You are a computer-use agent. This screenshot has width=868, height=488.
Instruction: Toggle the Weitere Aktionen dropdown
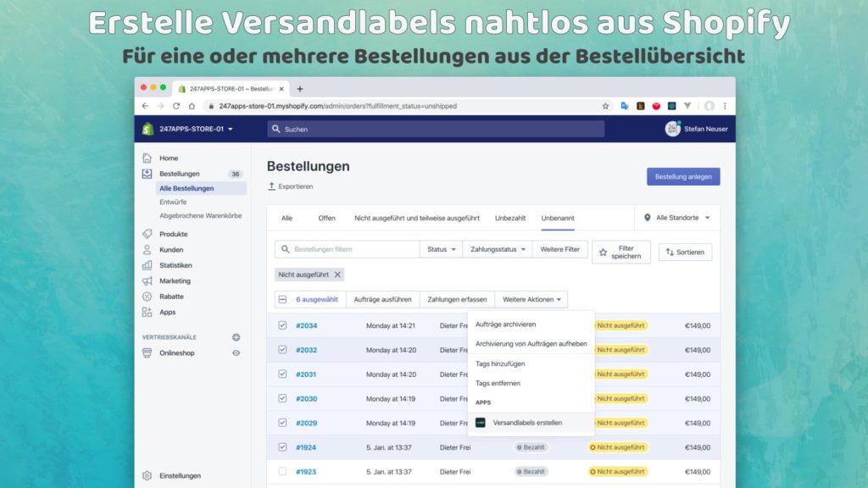pyautogui.click(x=531, y=299)
